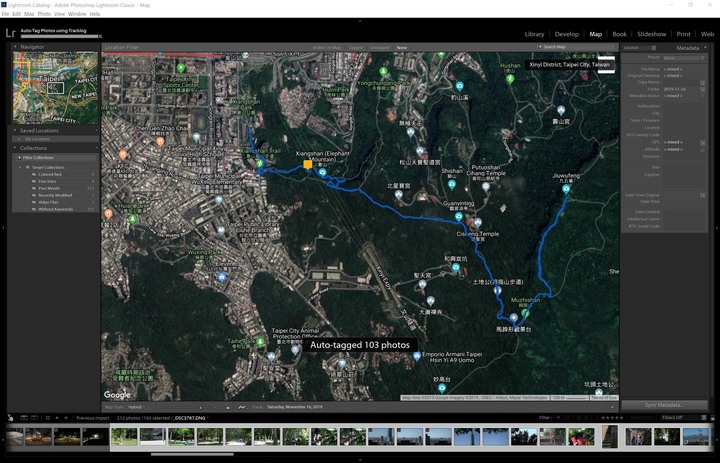The height and width of the screenshot is (463, 720).
Task: Open the Recently Modified smart collection
Action: click(55, 195)
